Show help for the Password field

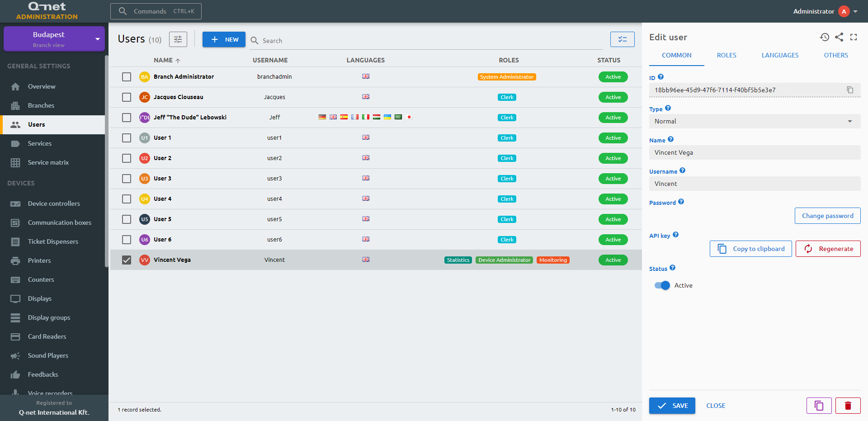[681, 202]
